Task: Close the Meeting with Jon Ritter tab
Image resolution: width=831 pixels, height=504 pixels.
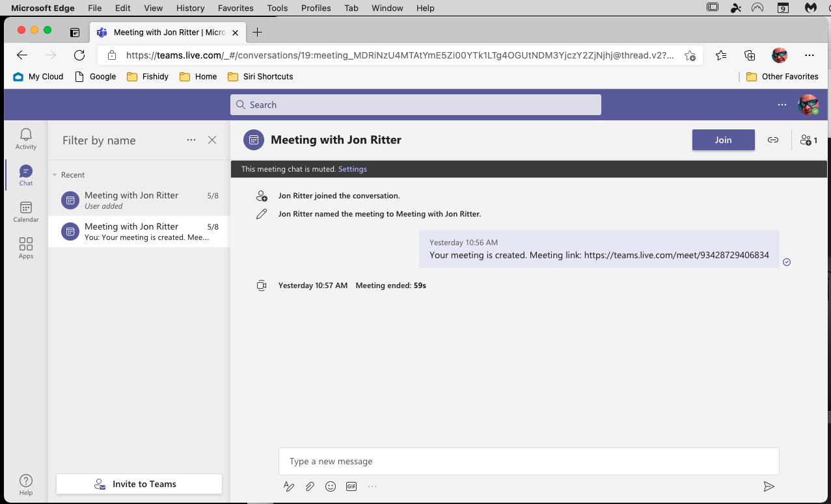Action: [x=235, y=32]
